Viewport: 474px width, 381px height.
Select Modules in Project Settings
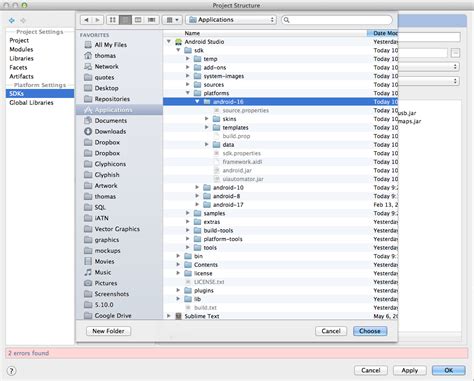coord(21,49)
